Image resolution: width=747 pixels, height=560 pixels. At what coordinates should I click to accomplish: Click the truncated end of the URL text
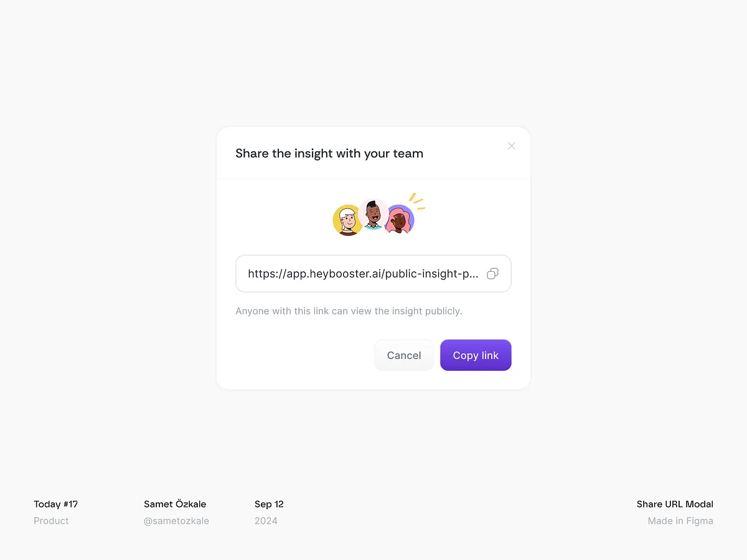(471, 274)
